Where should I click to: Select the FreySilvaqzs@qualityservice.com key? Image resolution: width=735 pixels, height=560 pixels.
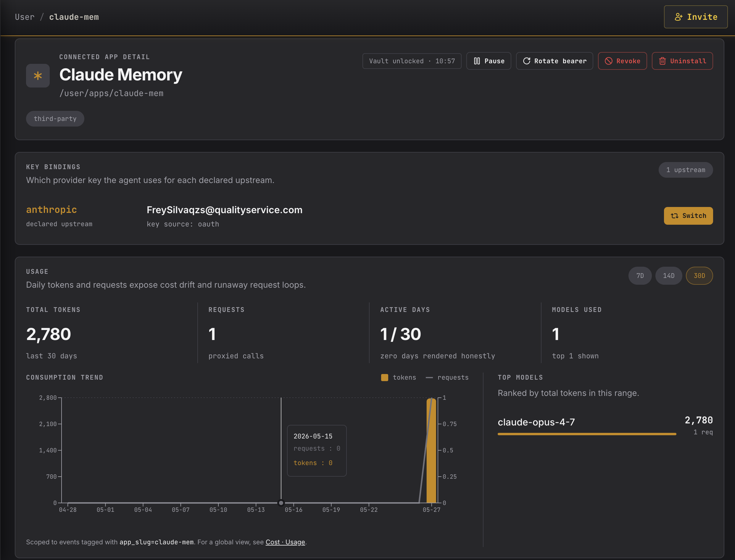pyautogui.click(x=225, y=210)
